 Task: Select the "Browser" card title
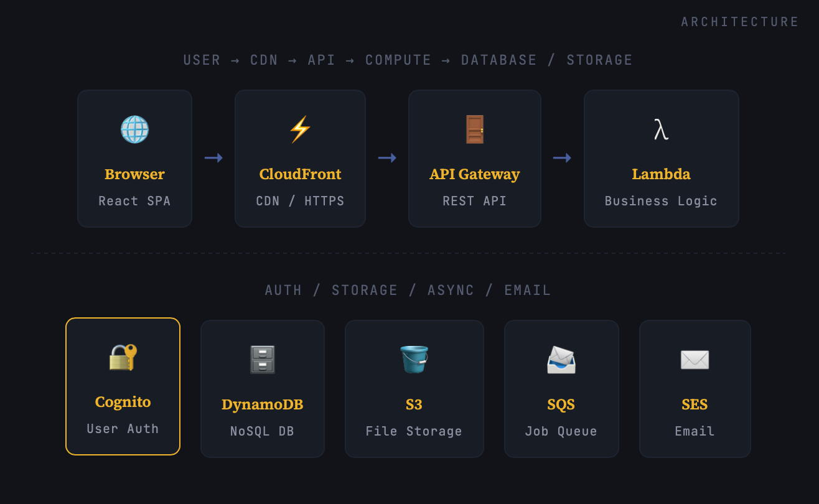click(134, 174)
